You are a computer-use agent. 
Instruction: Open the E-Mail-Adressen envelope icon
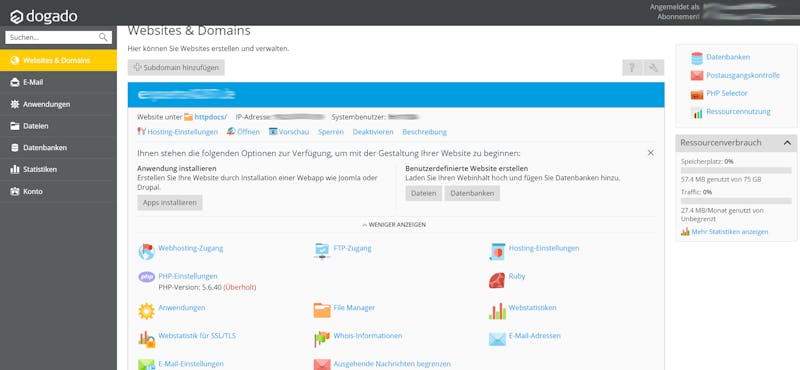coord(496,339)
